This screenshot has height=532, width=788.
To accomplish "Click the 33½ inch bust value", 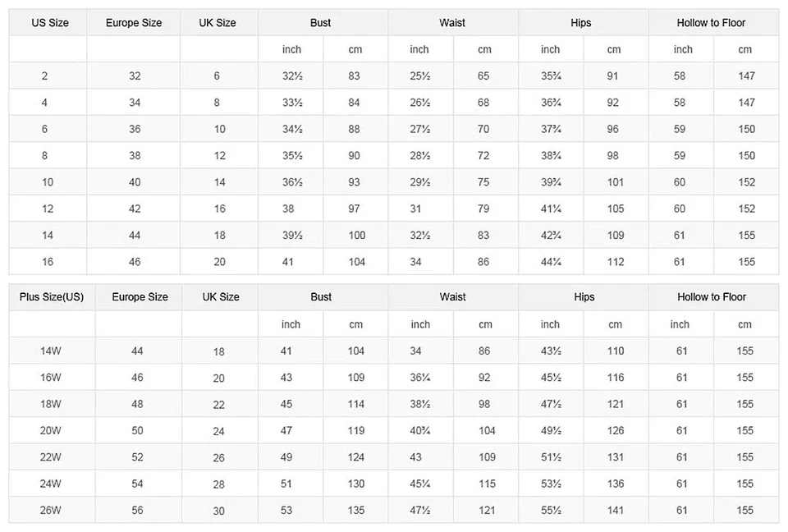I will click(292, 103).
